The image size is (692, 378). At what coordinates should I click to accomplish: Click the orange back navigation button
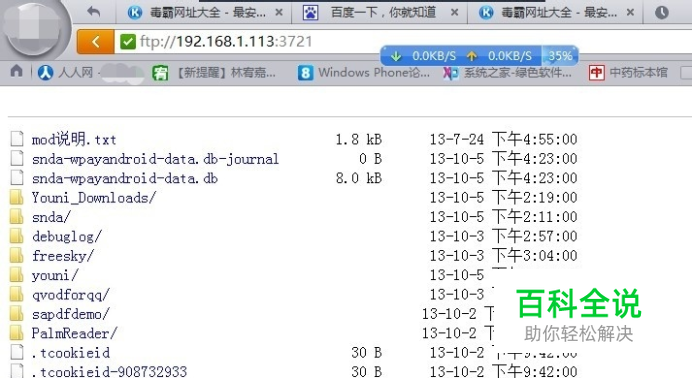tap(95, 42)
